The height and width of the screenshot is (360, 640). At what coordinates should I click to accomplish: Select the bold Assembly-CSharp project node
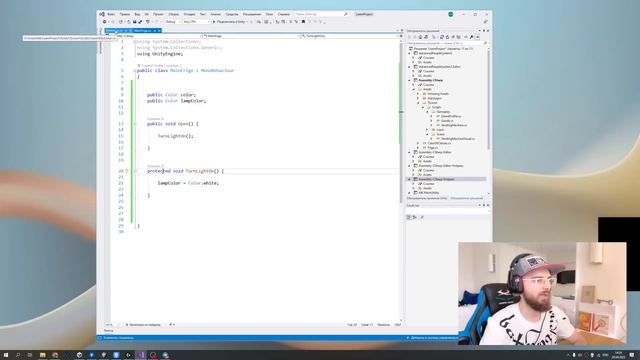tap(431, 80)
